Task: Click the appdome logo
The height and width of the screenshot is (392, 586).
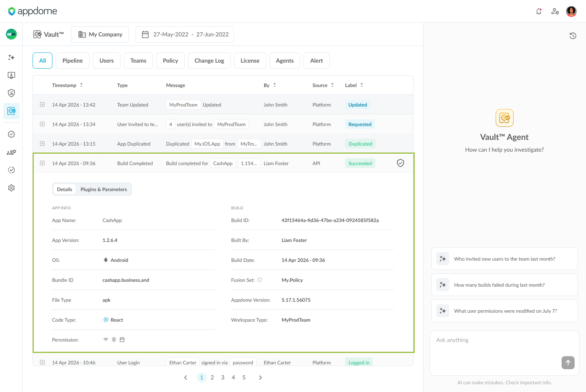Action: point(33,11)
